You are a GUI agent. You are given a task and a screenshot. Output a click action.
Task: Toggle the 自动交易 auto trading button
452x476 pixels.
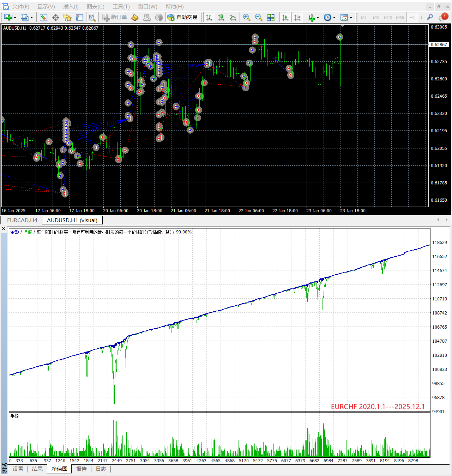tap(182, 17)
